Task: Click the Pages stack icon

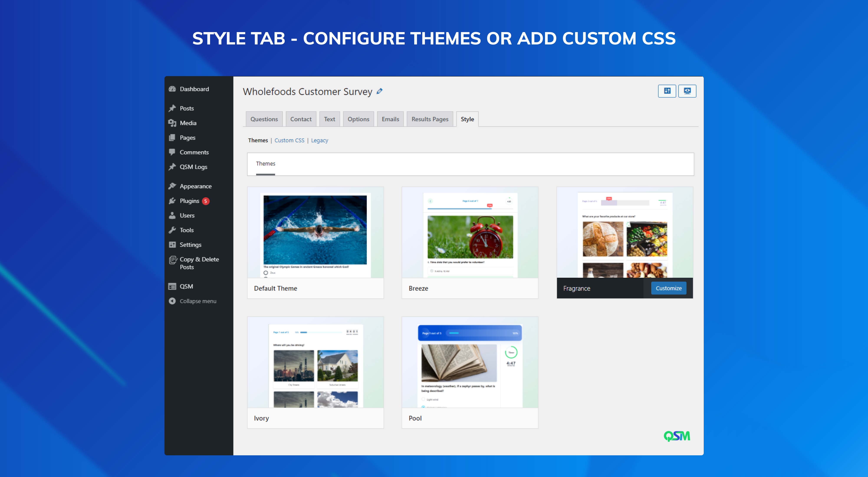Action: pos(172,137)
